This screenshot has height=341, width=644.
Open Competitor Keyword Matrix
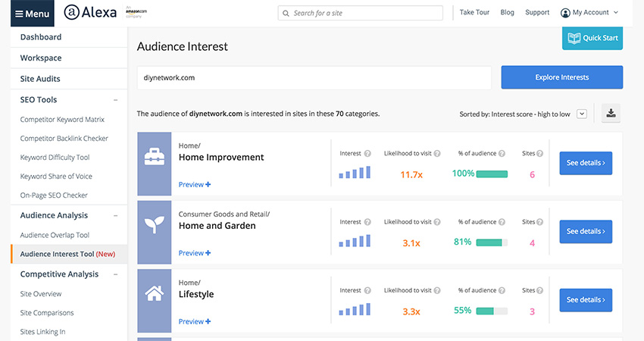(x=62, y=120)
